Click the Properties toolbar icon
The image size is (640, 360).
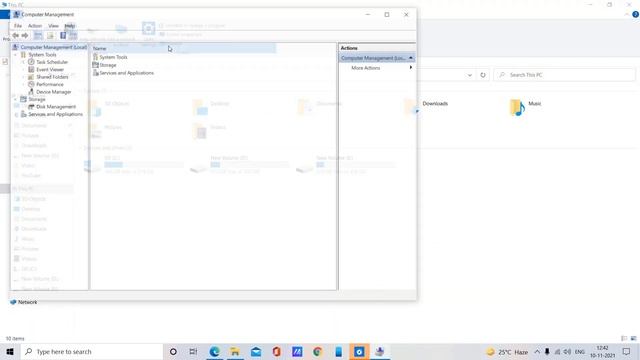tap(50, 36)
